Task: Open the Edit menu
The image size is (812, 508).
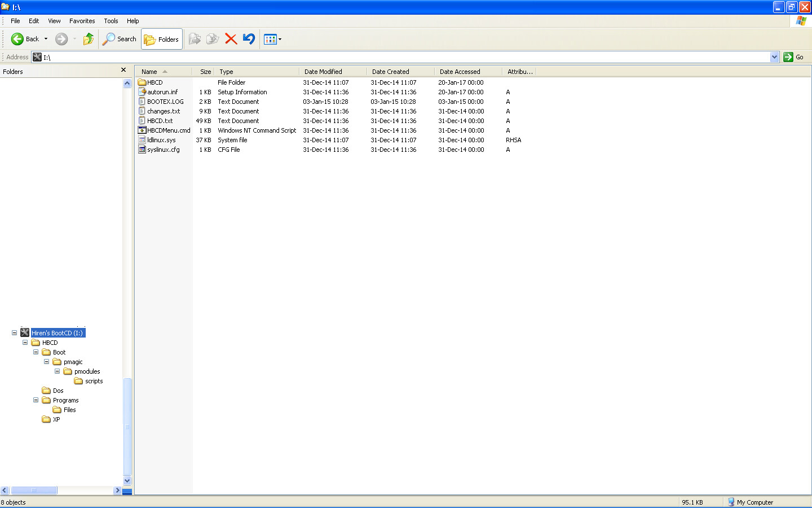Action: (x=34, y=21)
